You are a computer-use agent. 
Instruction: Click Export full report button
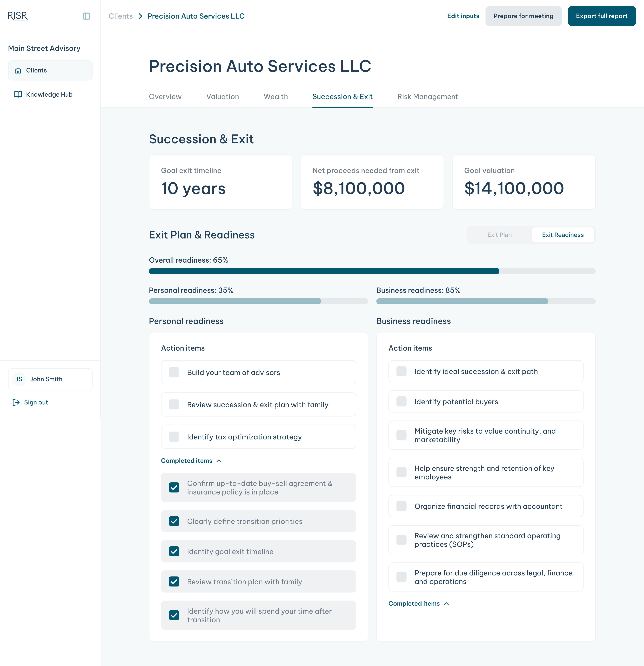(602, 16)
